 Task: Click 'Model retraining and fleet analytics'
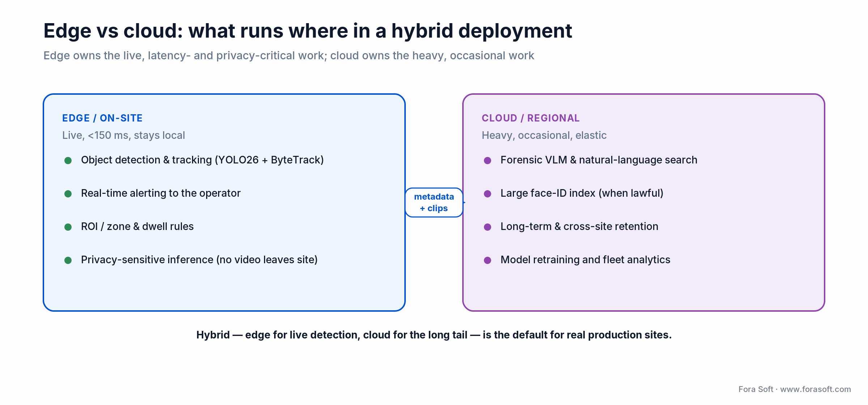[585, 260]
